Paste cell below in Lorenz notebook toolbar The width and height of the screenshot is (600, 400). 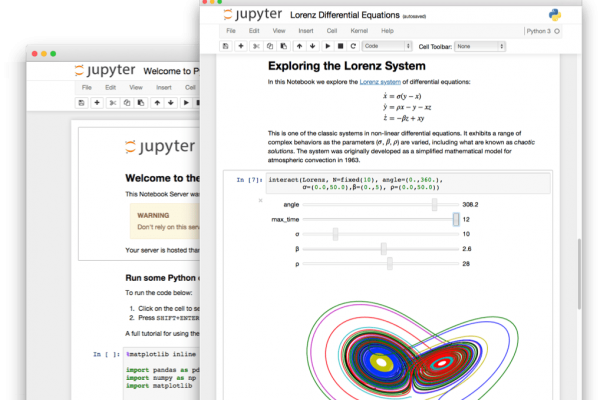pos(284,46)
